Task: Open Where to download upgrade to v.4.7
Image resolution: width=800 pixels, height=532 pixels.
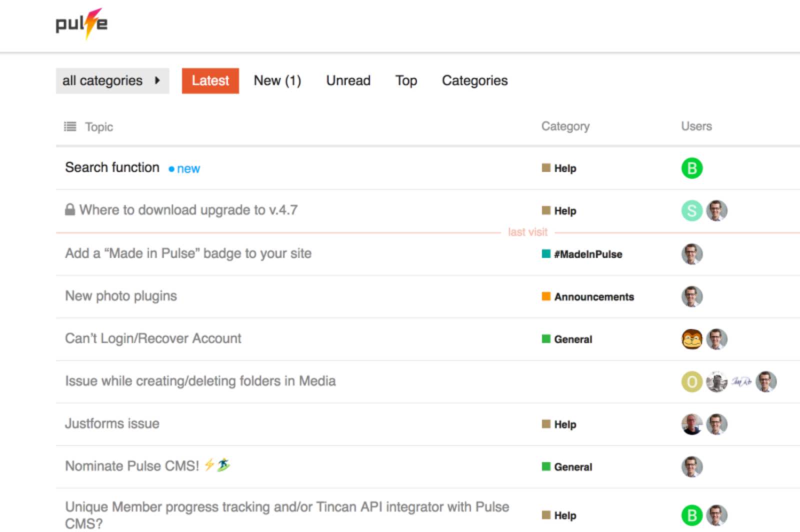Action: 188,210
